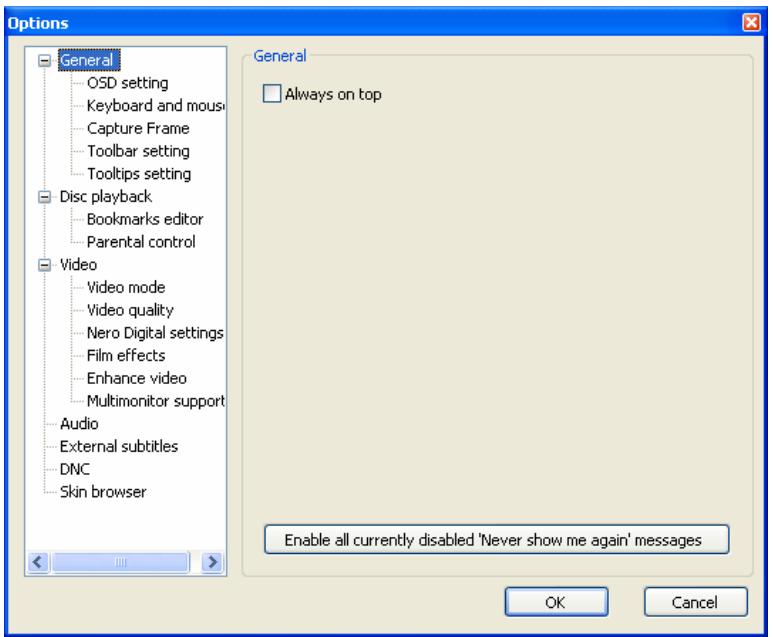Screen dimensions: 773x637
Task: Confirm options with OK button
Action: click(x=556, y=602)
